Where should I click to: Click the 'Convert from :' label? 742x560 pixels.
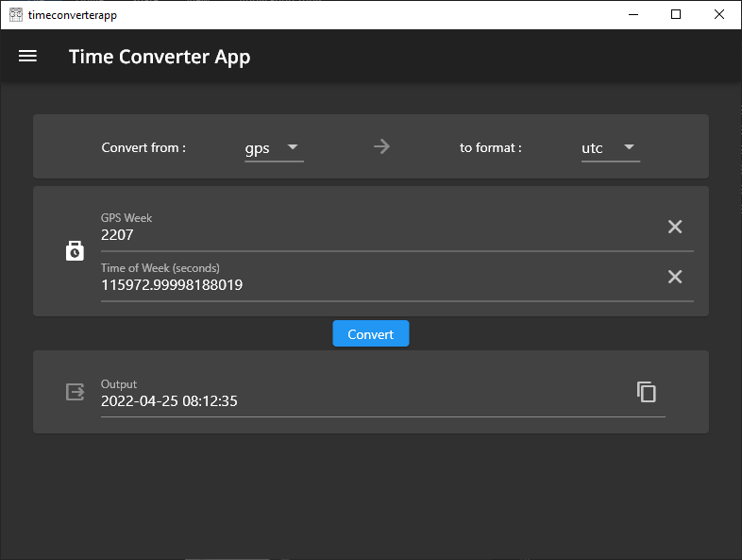point(143,148)
